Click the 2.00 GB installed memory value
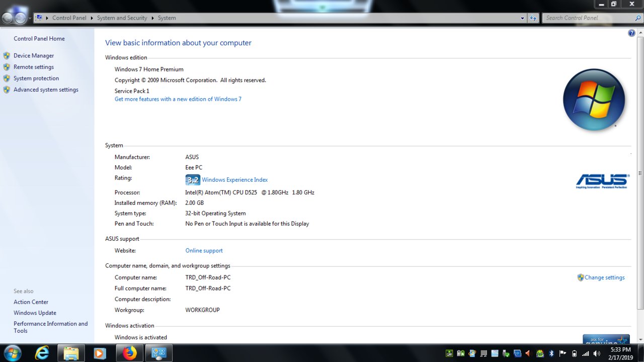Viewport: 644px width, 362px height. (194, 203)
